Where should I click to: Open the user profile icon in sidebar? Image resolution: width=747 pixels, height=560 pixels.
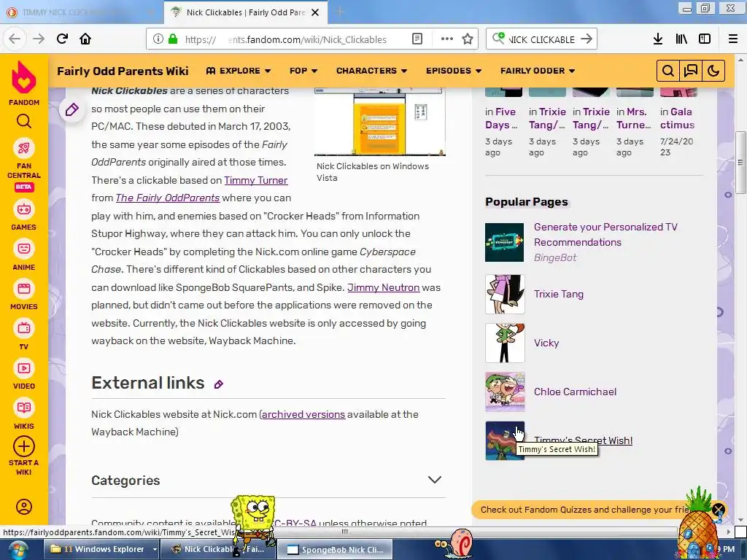(24, 507)
